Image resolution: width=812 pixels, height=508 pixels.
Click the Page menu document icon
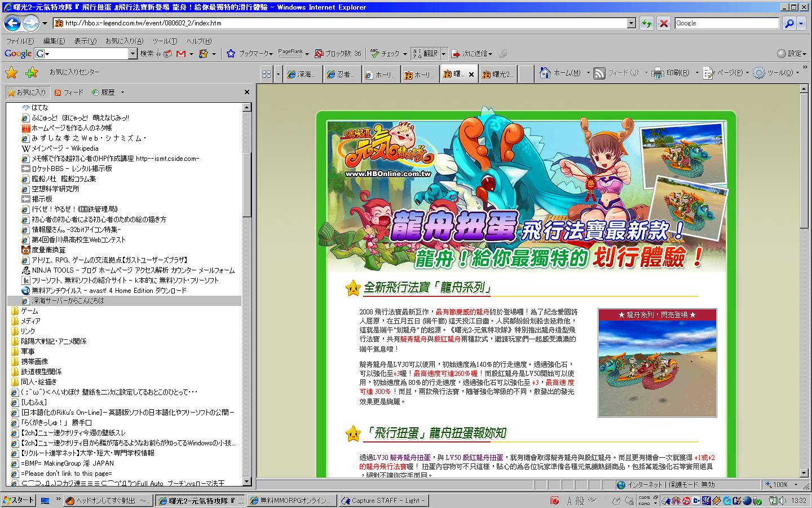point(709,73)
